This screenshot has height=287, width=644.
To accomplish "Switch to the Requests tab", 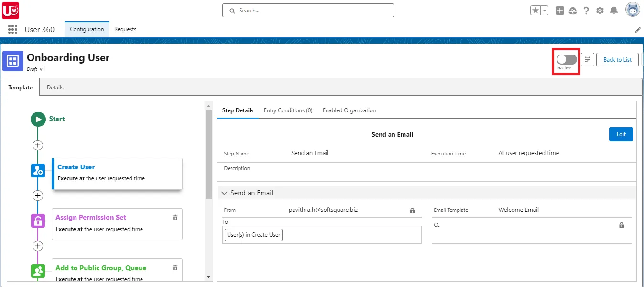I will tap(125, 29).
